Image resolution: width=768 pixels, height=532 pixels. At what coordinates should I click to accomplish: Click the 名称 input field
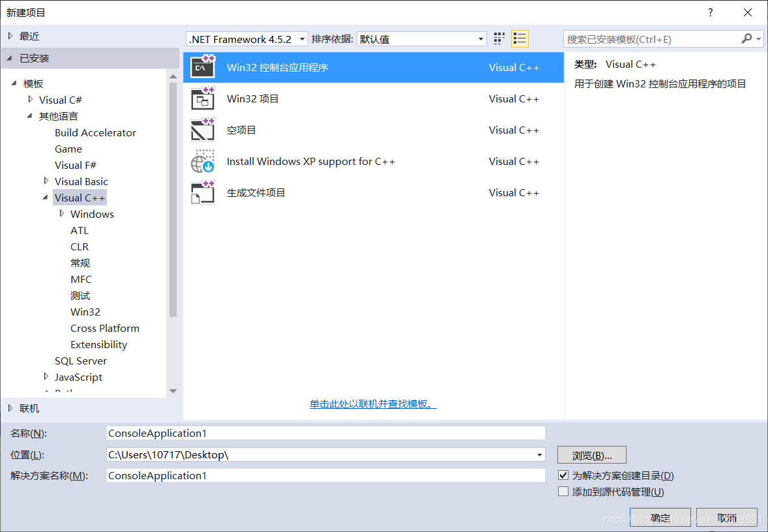click(326, 433)
